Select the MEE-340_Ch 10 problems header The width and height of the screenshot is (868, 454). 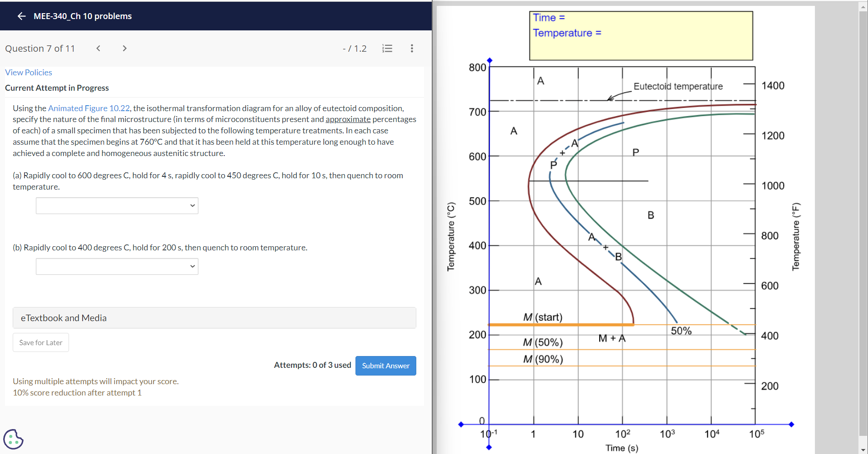[x=83, y=16]
